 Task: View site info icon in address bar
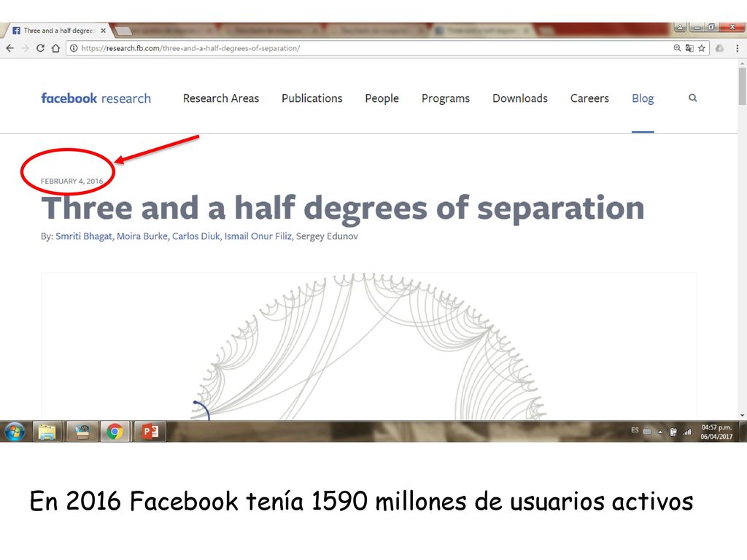(x=74, y=48)
